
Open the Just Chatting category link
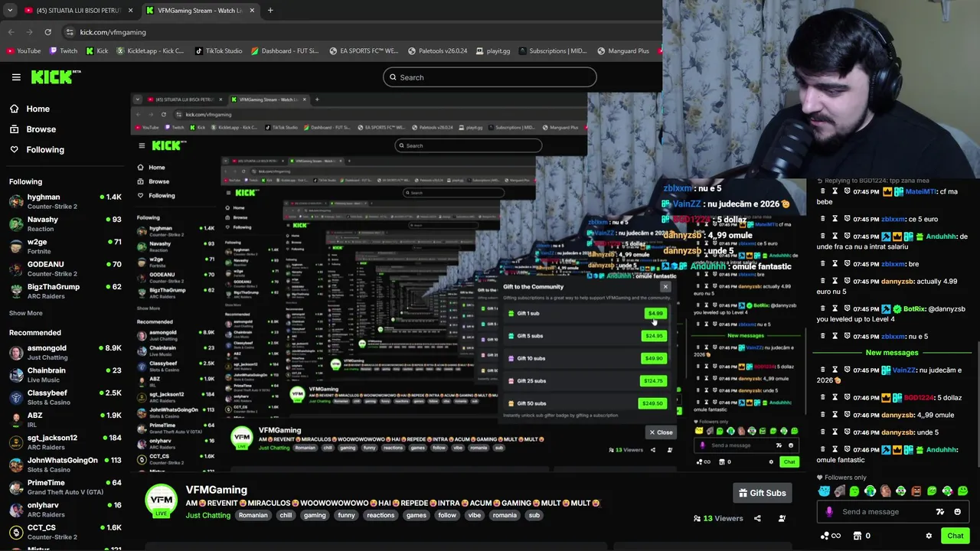click(x=208, y=515)
